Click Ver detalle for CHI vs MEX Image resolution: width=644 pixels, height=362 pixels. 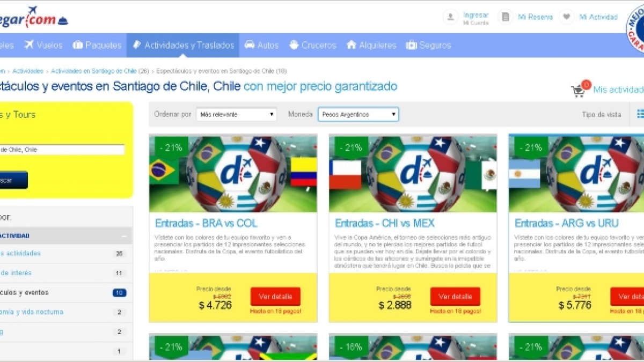pos(455,297)
